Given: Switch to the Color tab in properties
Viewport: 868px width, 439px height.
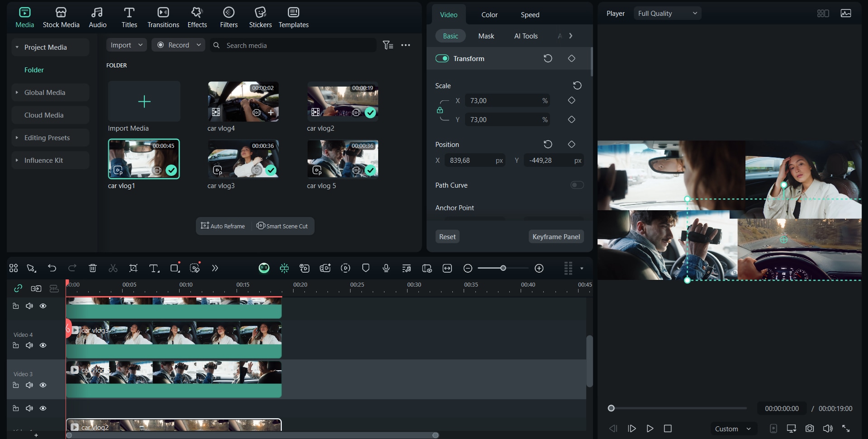Looking at the screenshot, I should (x=489, y=14).
